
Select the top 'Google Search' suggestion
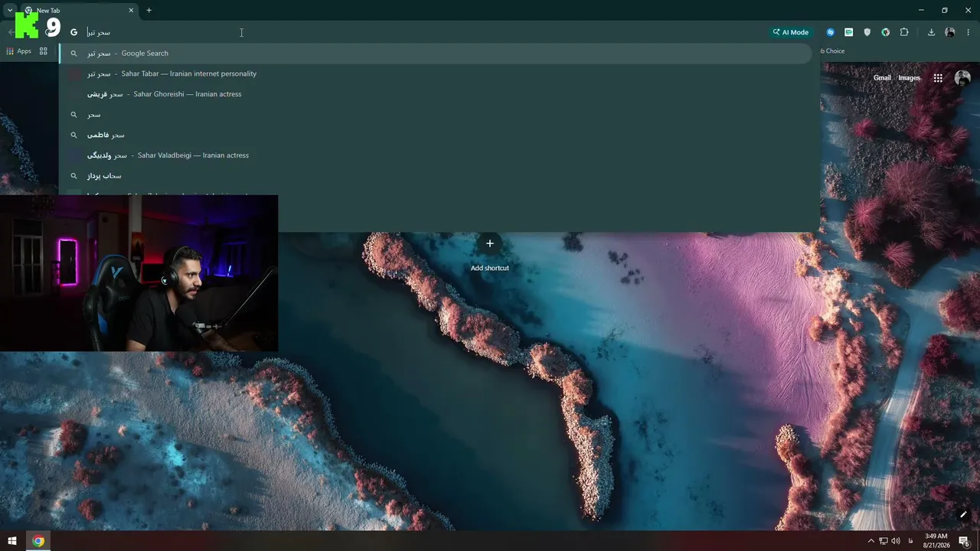[x=435, y=54]
